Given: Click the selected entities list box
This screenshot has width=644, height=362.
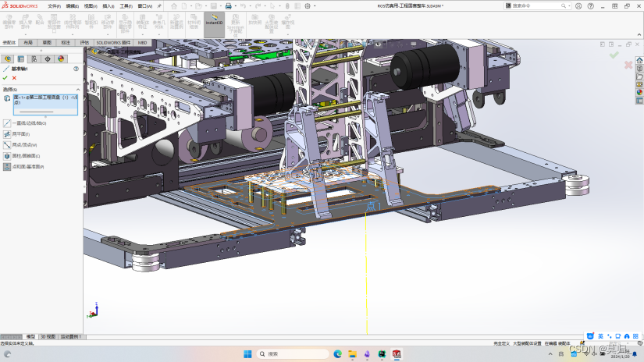Looking at the screenshot, I should (x=45, y=105).
